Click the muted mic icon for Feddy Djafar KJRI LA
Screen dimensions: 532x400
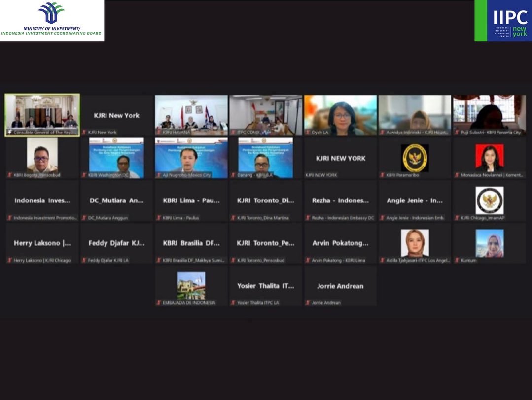[84, 260]
